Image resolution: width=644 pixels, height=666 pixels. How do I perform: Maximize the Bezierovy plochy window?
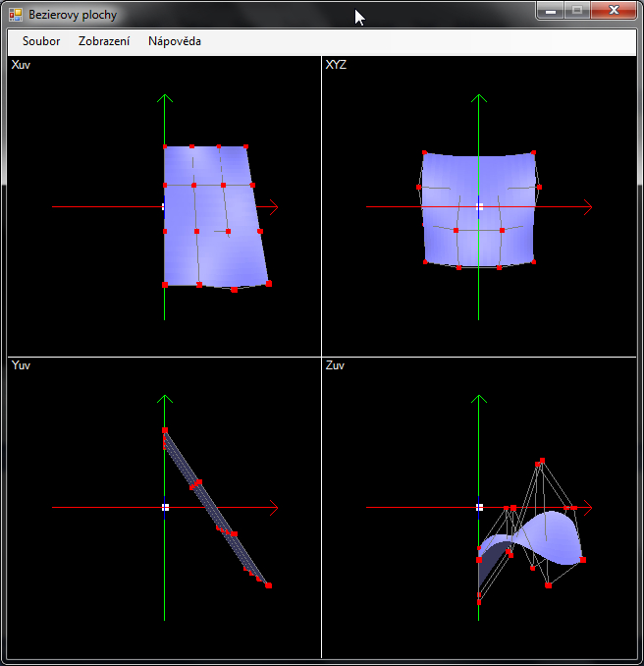577,11
